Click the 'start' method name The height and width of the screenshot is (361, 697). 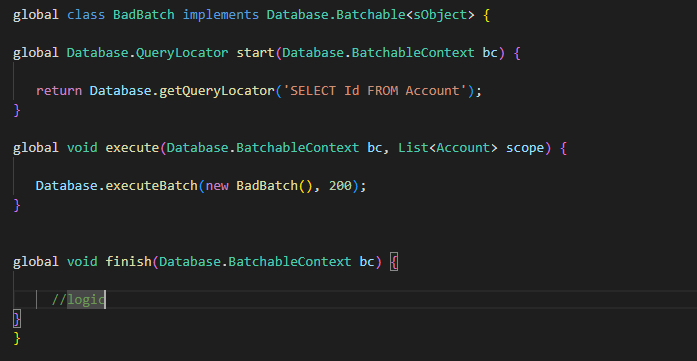point(256,53)
